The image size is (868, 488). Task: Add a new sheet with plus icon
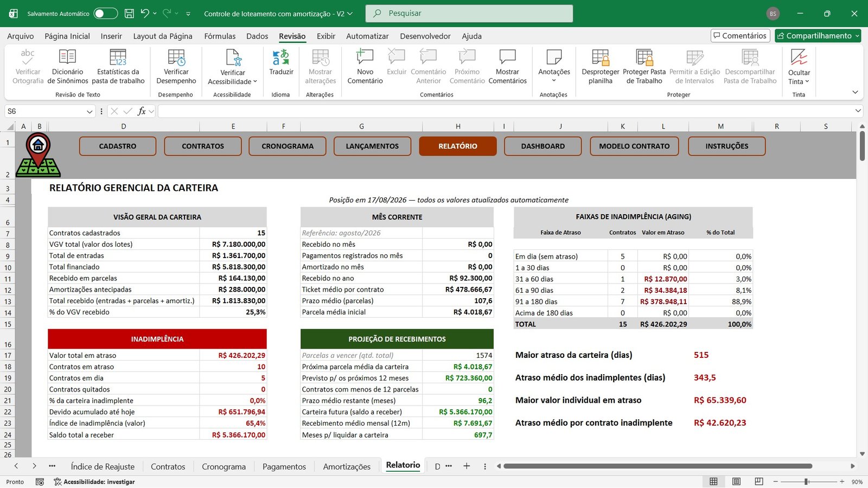click(x=467, y=466)
